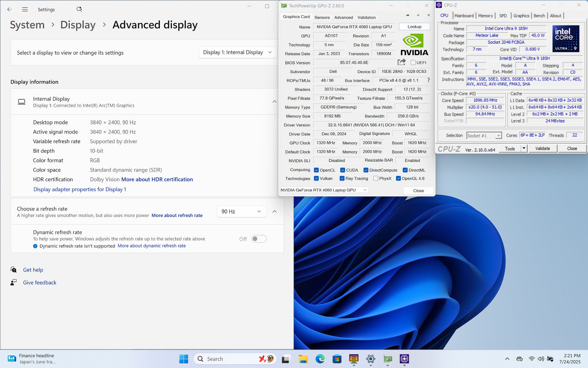Click the Validate button in CPU-Z

[542, 149]
